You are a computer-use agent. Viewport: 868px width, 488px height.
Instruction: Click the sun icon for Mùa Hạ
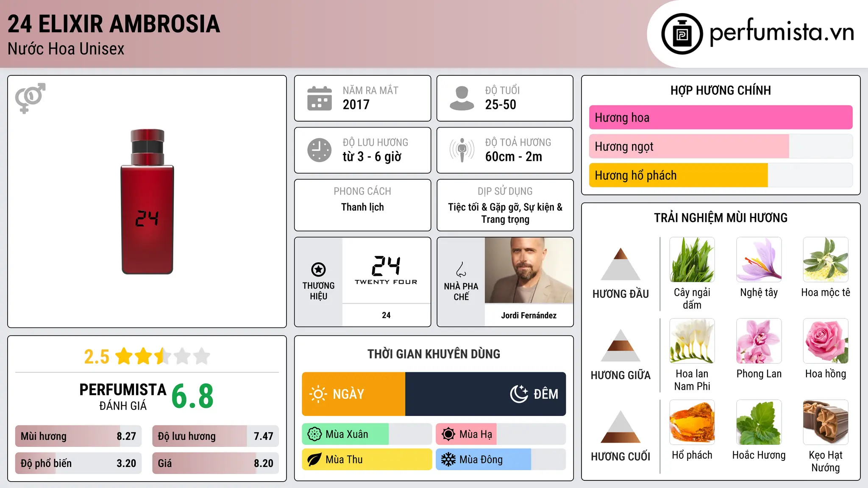point(448,434)
